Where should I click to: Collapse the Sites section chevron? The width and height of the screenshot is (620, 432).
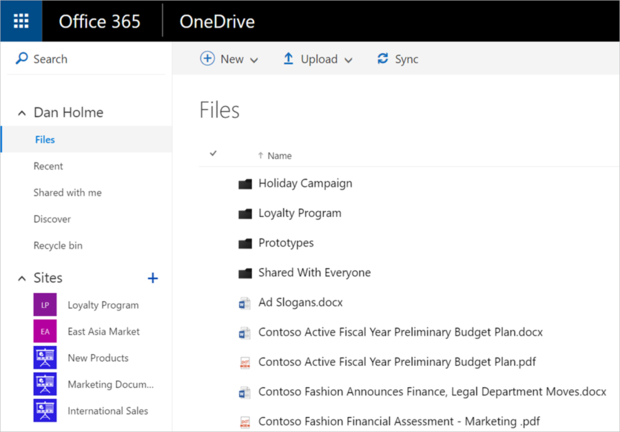pyautogui.click(x=22, y=278)
